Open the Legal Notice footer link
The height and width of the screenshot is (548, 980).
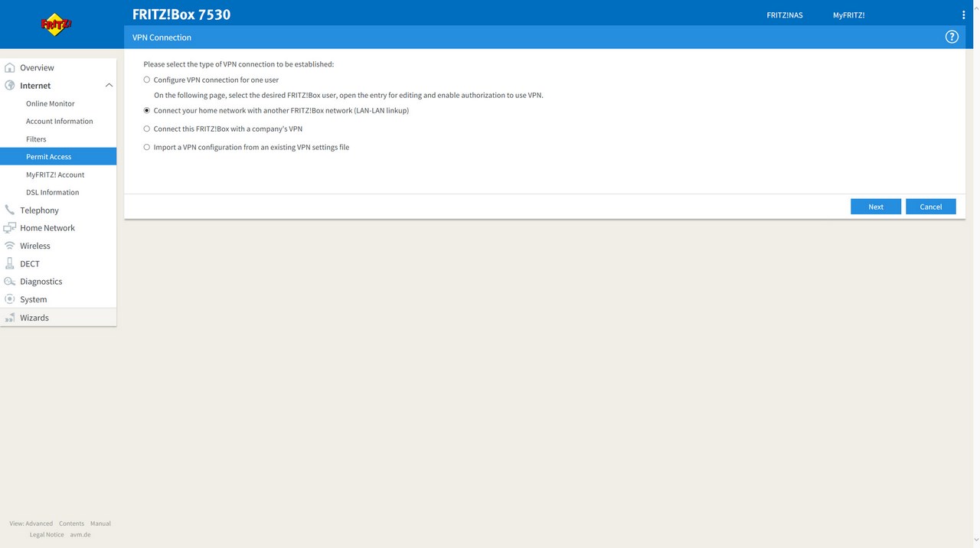click(47, 534)
